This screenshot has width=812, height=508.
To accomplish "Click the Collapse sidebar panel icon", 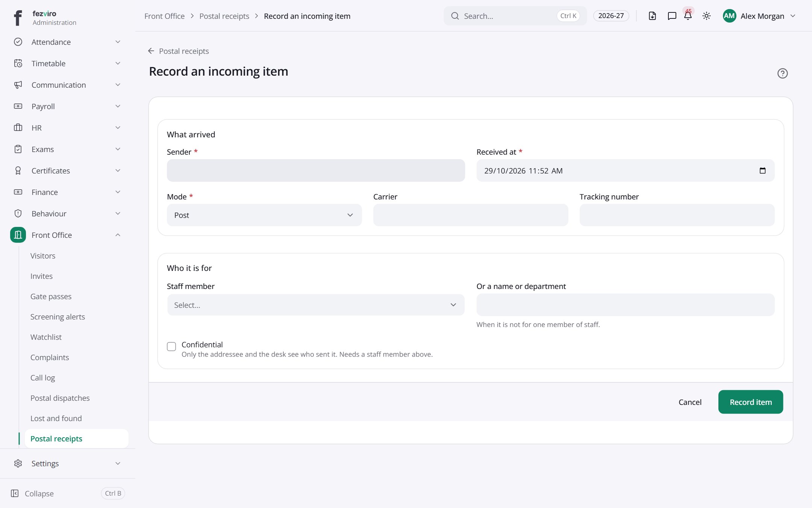I will point(15,493).
